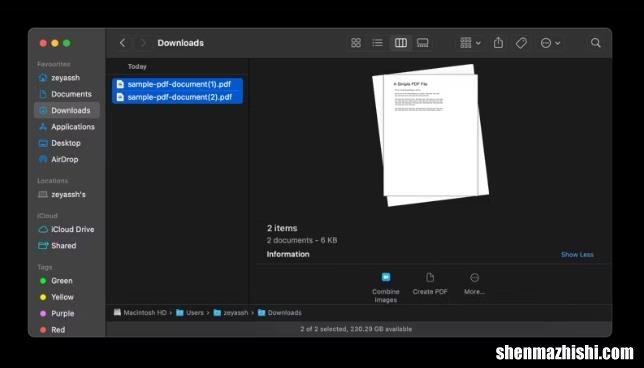Switch to gallery view
Viewport: 644px width, 368px height.
[x=423, y=43]
